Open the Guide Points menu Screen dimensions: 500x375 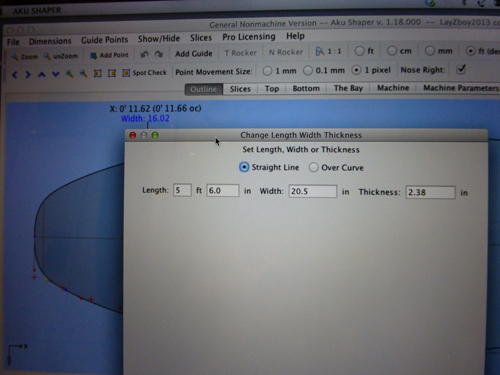point(105,40)
